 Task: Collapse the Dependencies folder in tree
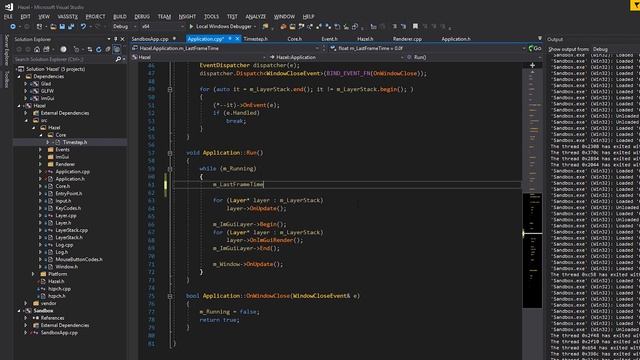(x=19, y=77)
